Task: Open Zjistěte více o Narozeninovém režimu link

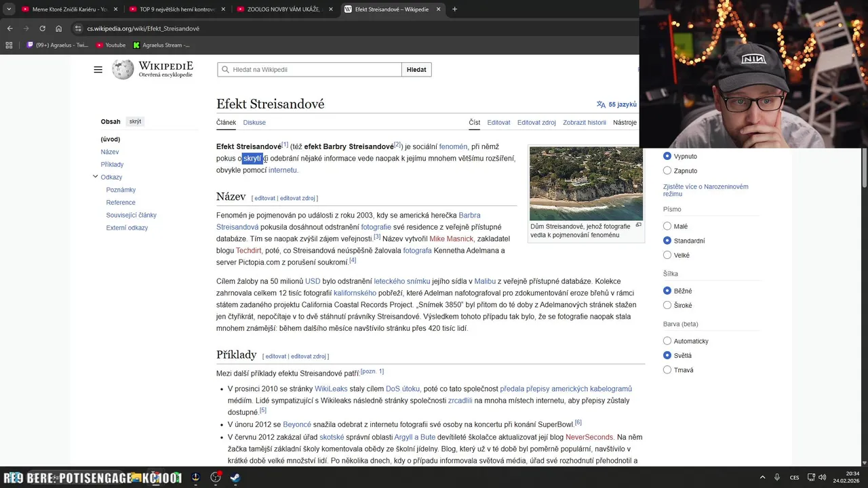Action: click(706, 190)
